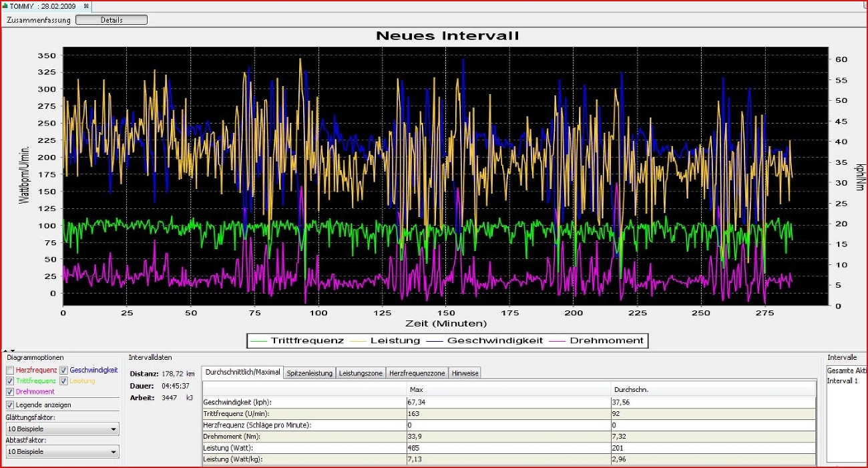Screen dimensions: 868x468
Task: Select Intervall 1 in Intervalle list
Action: click(x=841, y=381)
